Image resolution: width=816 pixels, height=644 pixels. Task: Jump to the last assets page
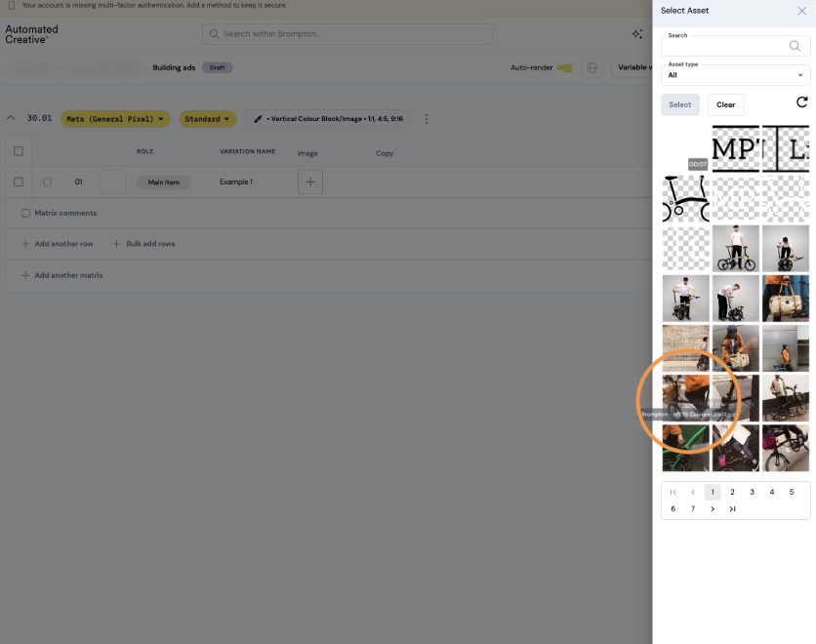732,508
